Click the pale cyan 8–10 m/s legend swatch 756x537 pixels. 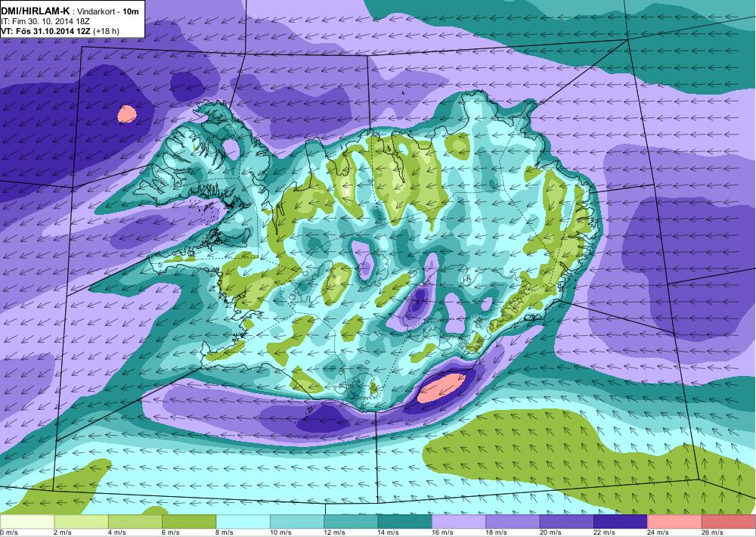243,522
